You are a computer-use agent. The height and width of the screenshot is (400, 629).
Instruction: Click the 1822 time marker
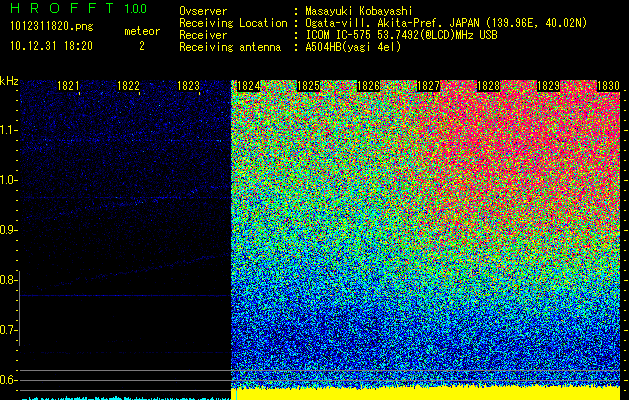click(x=128, y=86)
